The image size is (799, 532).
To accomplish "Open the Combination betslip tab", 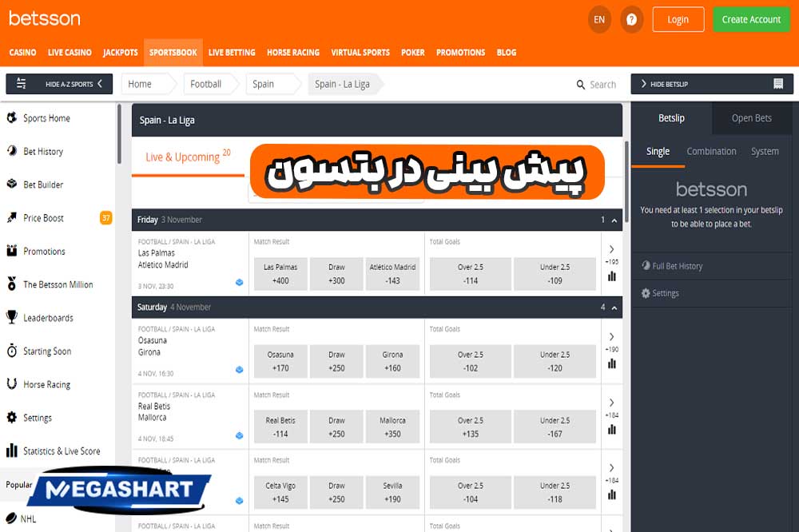I will click(x=711, y=151).
